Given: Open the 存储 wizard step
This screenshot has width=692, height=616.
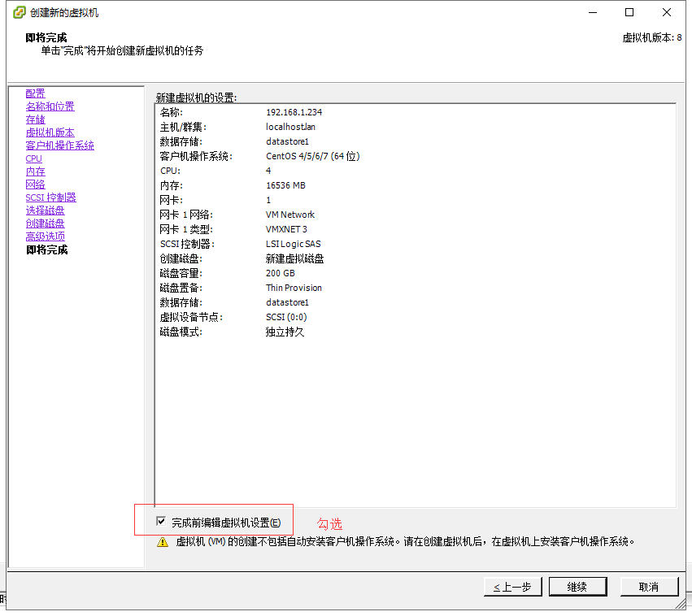Looking at the screenshot, I should point(35,119).
